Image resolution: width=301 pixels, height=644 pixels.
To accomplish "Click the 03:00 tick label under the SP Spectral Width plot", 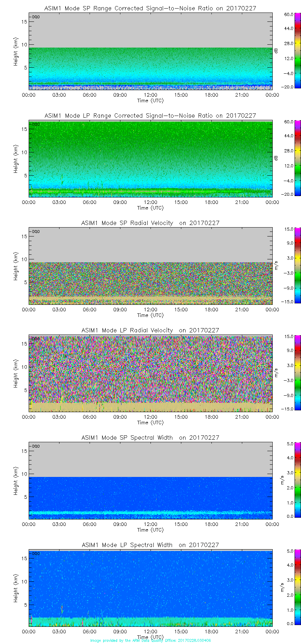I will (x=59, y=524).
